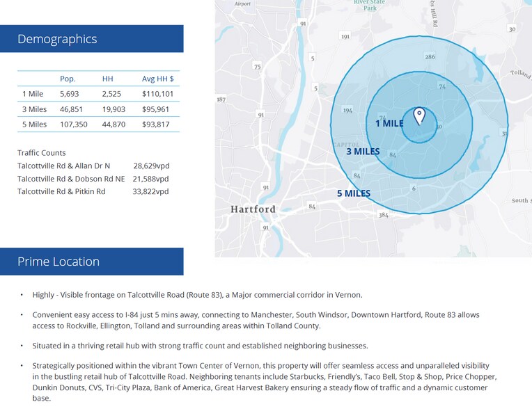Click the 28,629vpd traffic count value

coord(151,166)
